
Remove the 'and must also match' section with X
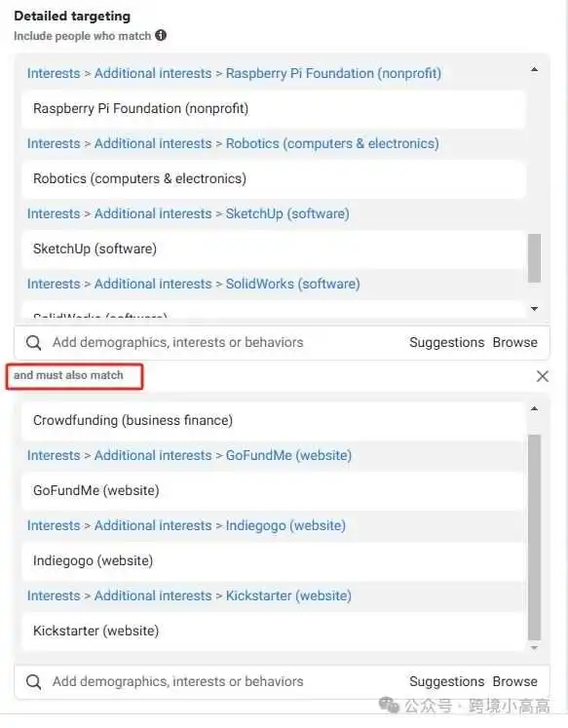point(542,376)
